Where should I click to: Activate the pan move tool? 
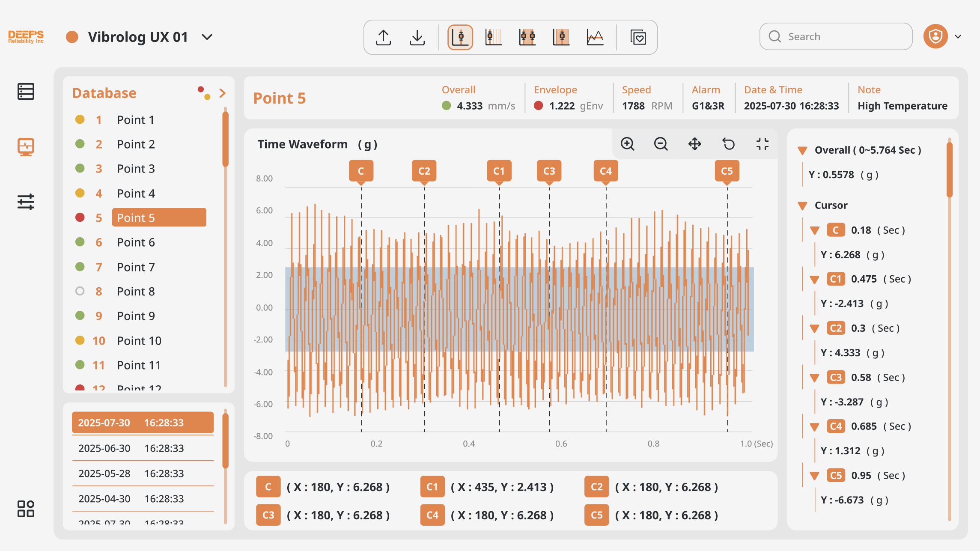point(695,144)
